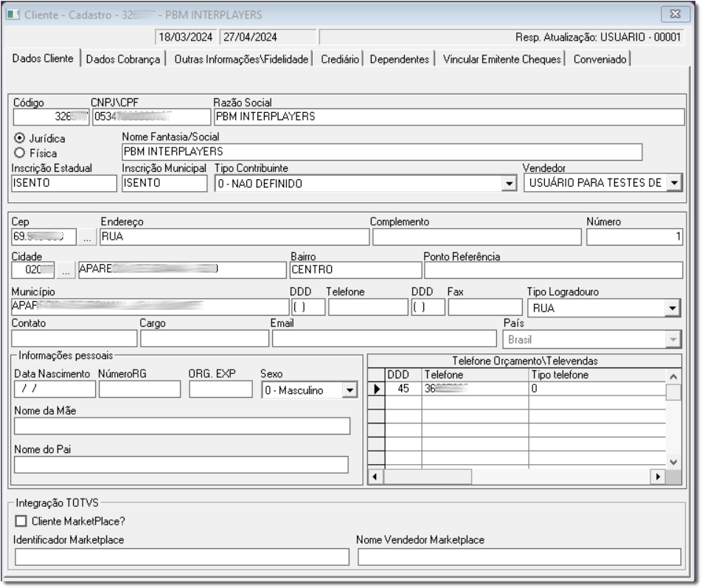Open the Tipo Logradouro dropdown
702x588 pixels.
672,308
